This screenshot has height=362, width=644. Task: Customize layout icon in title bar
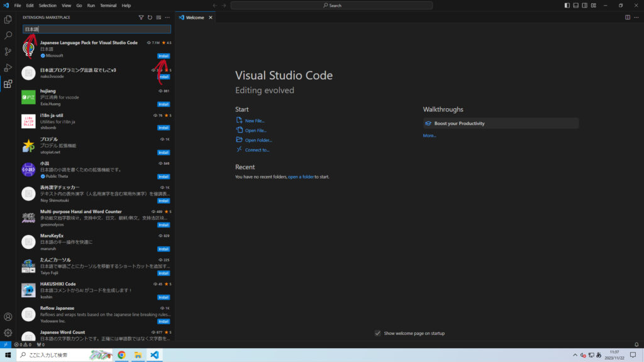pyautogui.click(x=594, y=5)
